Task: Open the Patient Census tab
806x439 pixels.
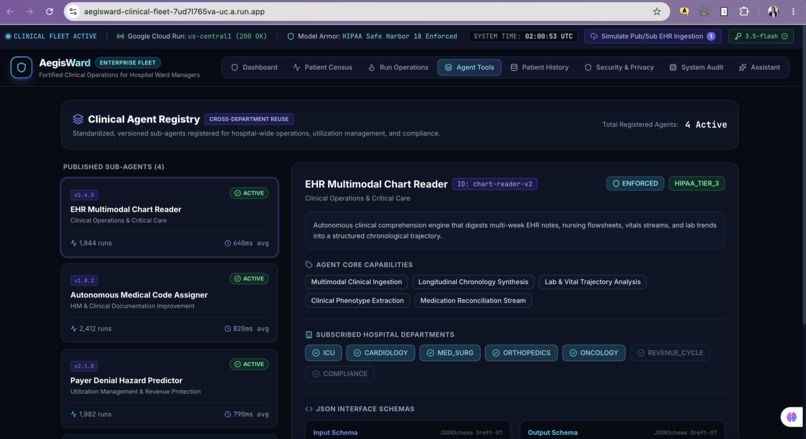Action: 322,67
